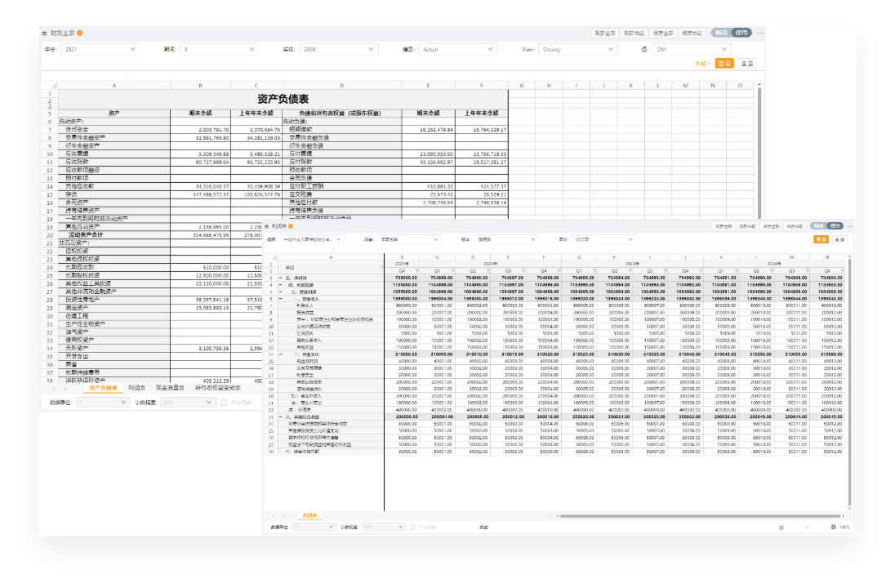Select the 资产负债表 sheet tab
The image size is (895, 588).
104,388
